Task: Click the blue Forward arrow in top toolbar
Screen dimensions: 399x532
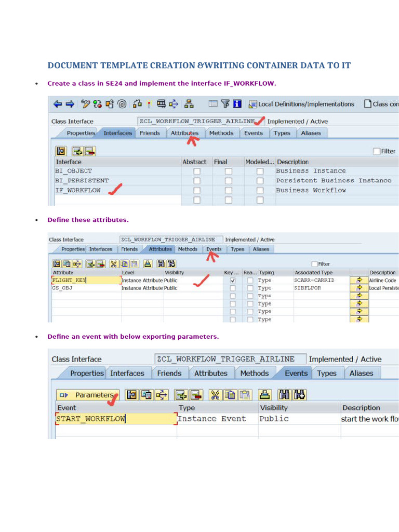Action: [x=70, y=104]
